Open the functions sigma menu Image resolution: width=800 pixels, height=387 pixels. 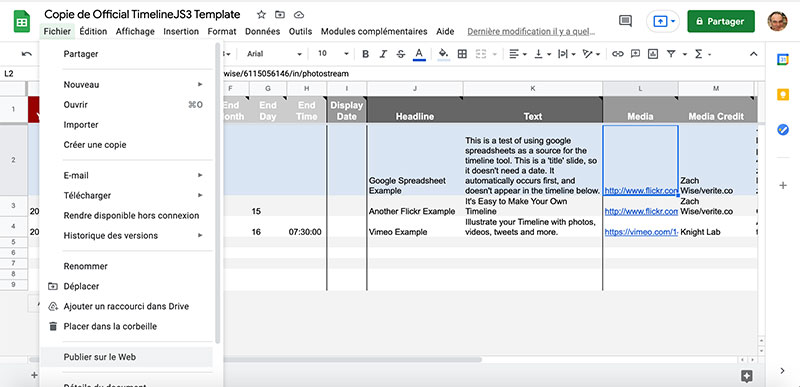tap(702, 54)
